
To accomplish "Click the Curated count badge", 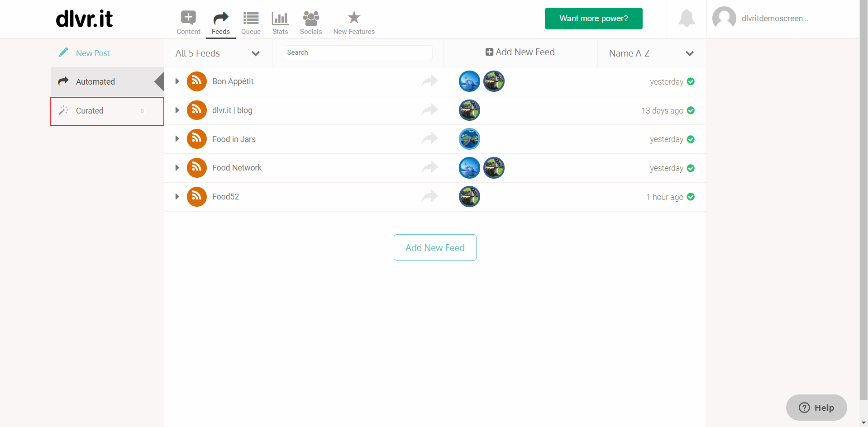I will 142,111.
